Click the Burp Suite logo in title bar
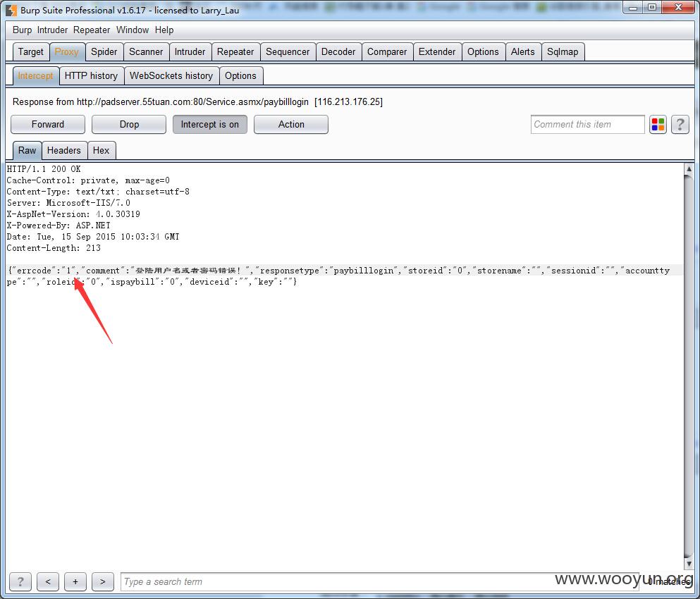The height and width of the screenshot is (599, 700). coord(11,10)
